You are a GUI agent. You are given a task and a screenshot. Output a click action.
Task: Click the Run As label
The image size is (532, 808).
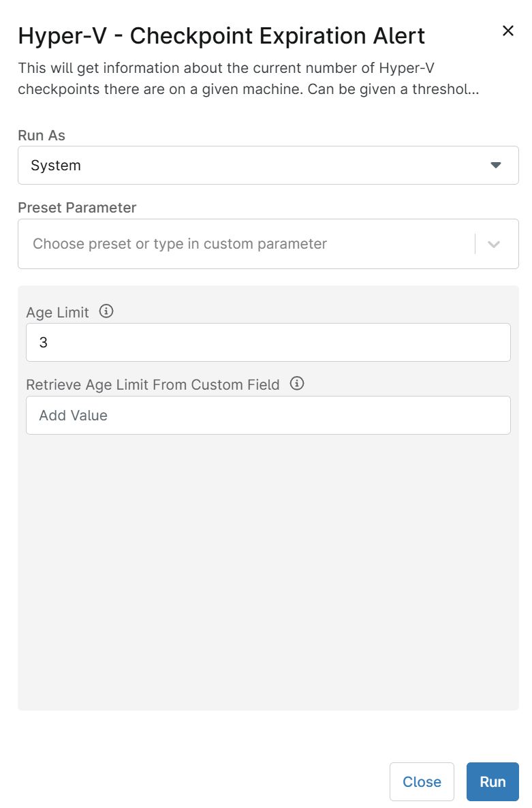(42, 136)
